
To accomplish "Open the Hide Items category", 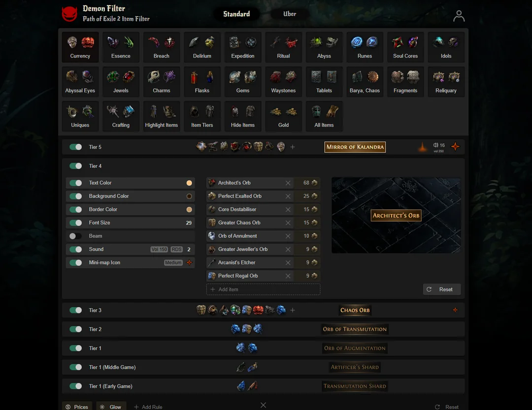I will click(243, 116).
